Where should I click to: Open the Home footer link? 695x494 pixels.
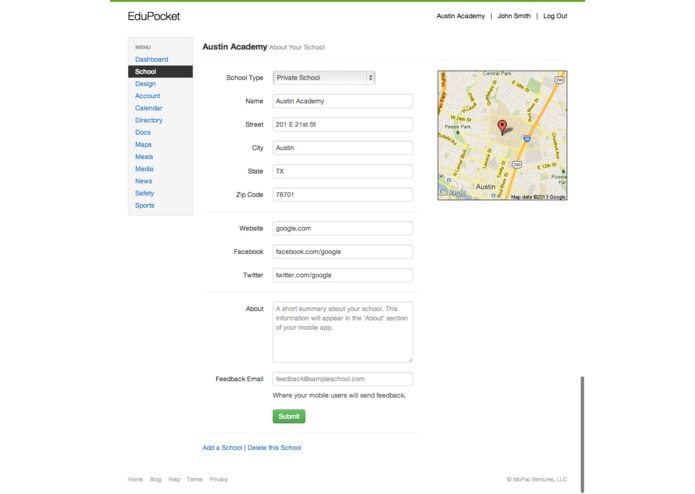point(135,479)
